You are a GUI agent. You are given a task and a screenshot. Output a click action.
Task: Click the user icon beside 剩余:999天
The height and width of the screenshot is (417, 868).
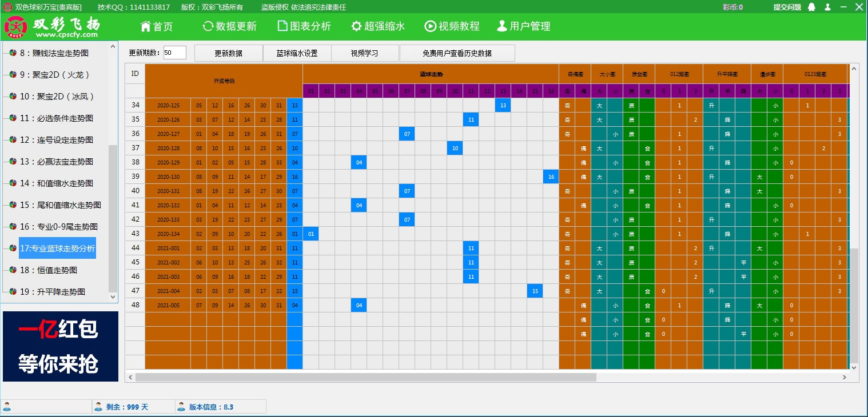(x=99, y=406)
